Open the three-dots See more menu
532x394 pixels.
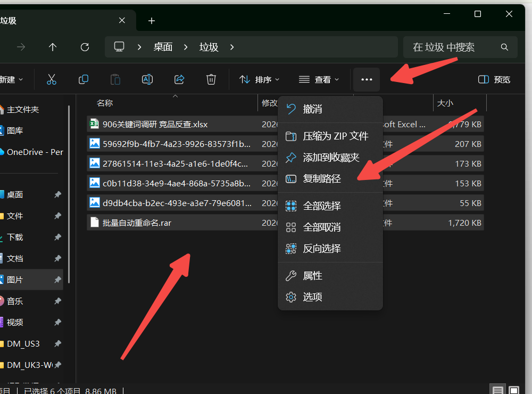pos(367,79)
